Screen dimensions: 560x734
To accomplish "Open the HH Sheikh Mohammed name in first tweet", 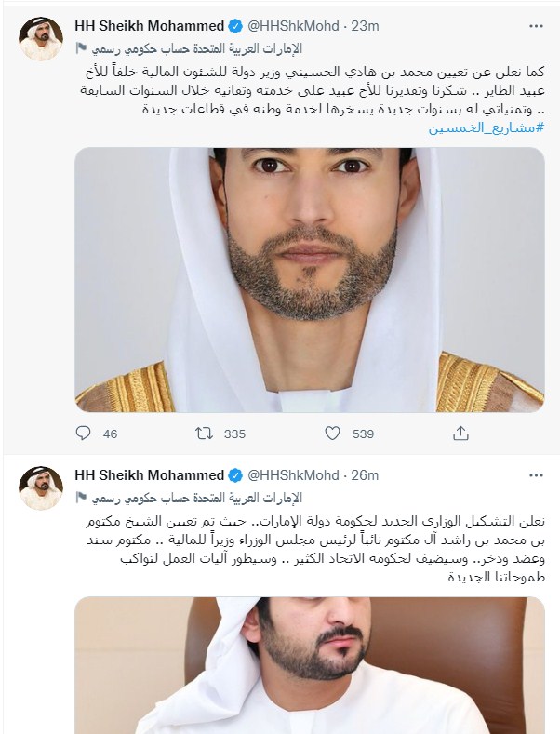I will (x=150, y=26).
